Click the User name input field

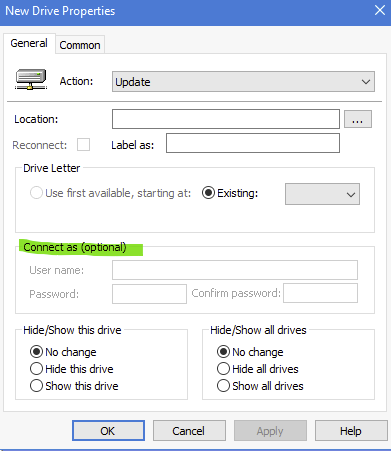[x=235, y=270]
